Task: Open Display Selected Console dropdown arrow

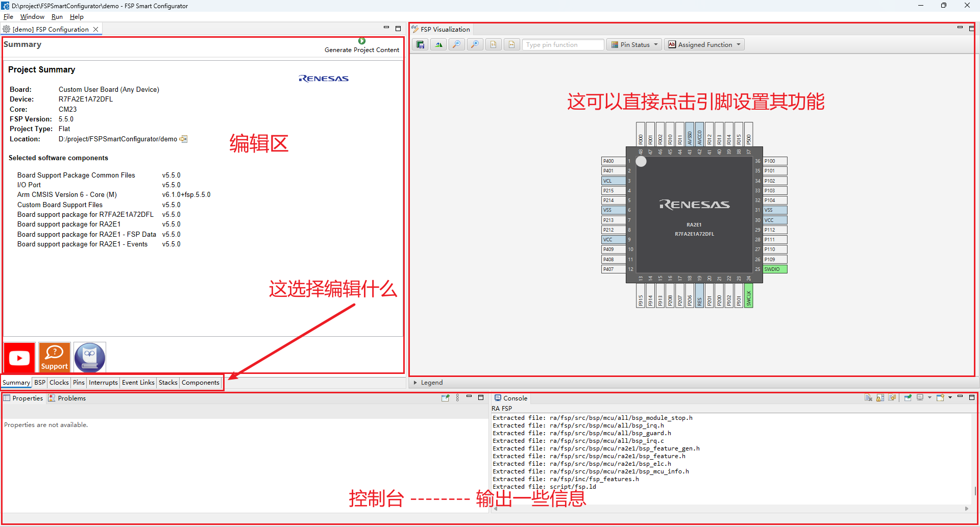Action: point(929,398)
